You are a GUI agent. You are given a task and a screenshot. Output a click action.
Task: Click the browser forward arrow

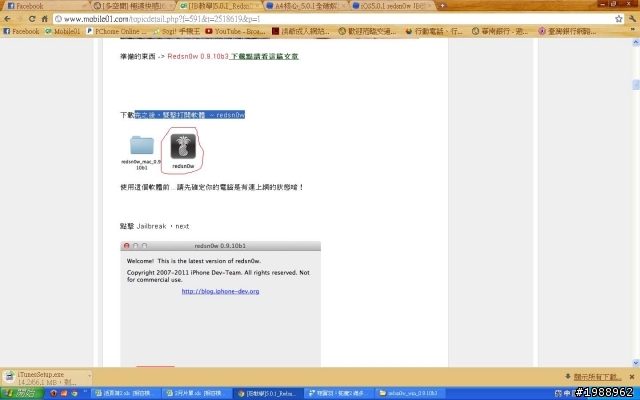20,19
